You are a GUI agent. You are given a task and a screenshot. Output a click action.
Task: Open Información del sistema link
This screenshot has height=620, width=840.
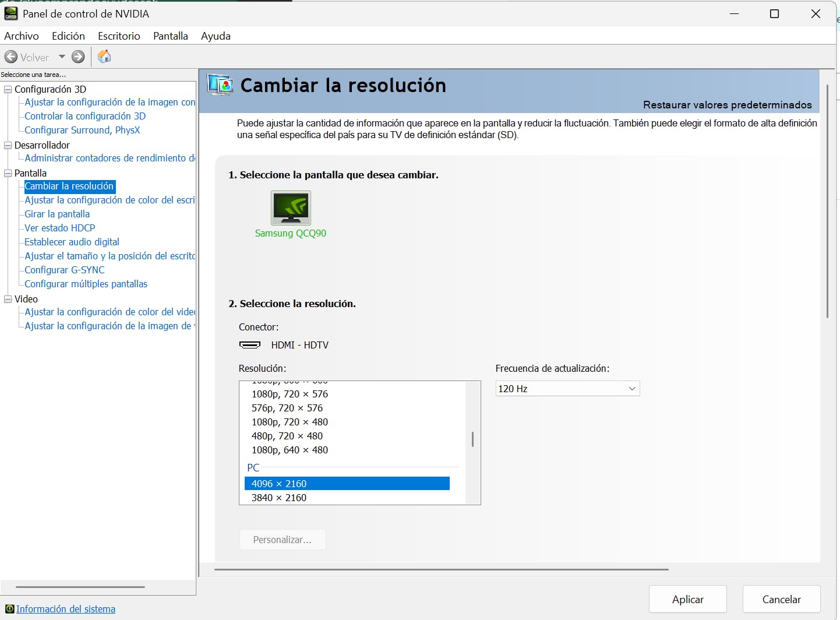(66, 609)
